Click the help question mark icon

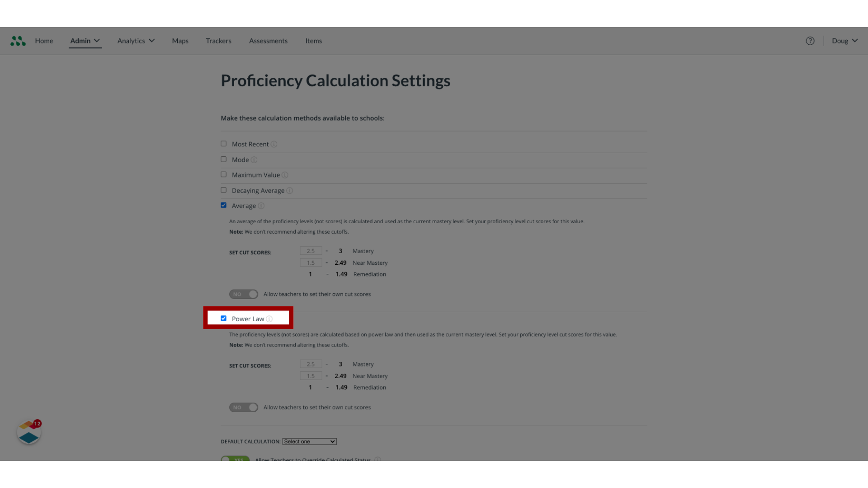point(810,41)
